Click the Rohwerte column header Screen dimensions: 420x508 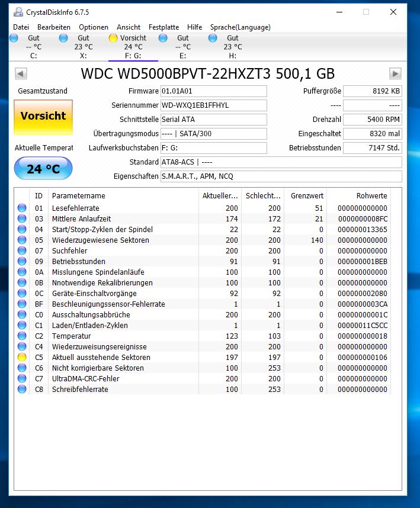pos(359,196)
